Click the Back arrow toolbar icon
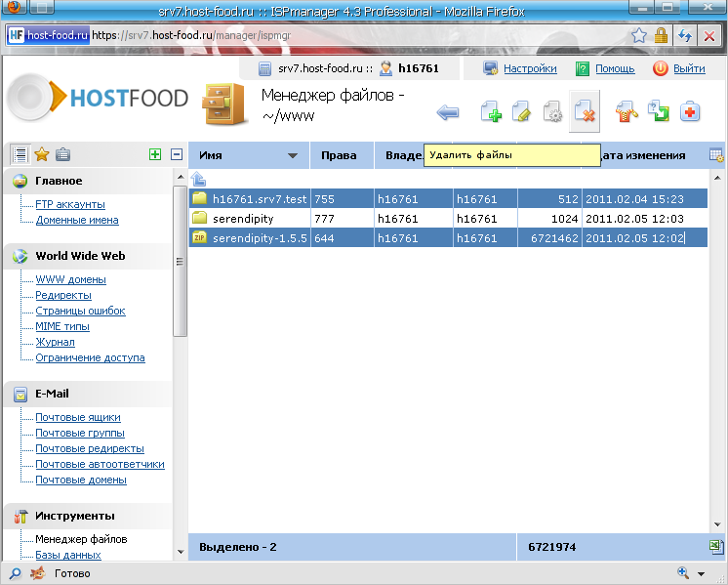This screenshot has width=728, height=585. point(448,112)
